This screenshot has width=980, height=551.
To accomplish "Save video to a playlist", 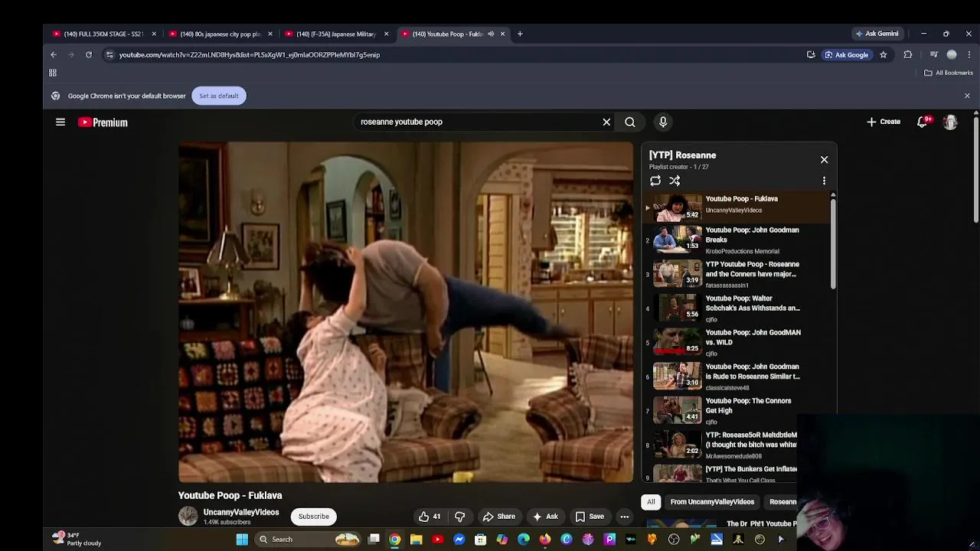I will pos(590,517).
